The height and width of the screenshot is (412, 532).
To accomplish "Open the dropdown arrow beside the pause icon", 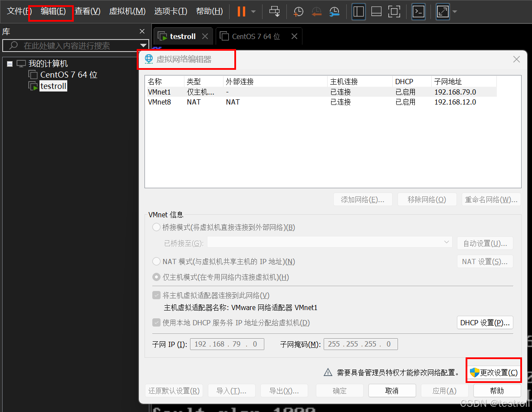I will point(253,12).
